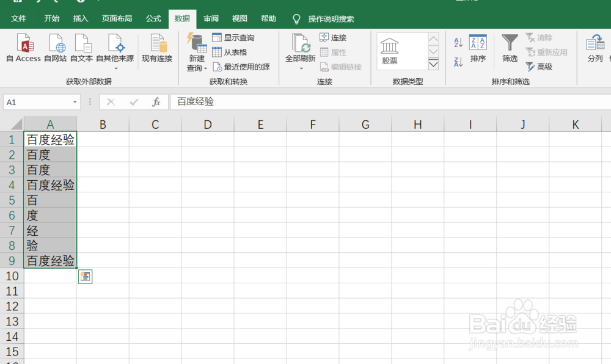Click the sort ascending A-Z icon
Screen dimensions: 611x364
coord(458,42)
